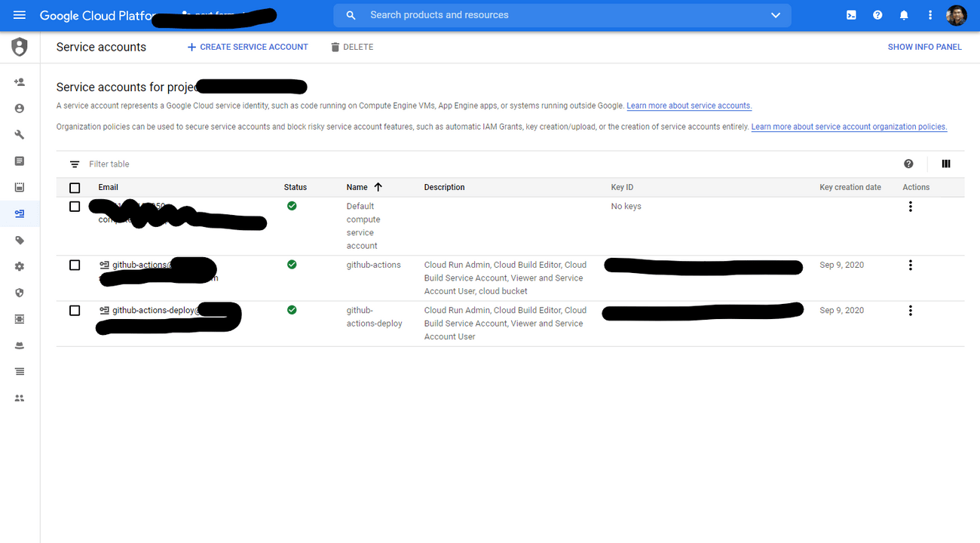
Task: Open the Audit Logs lines icon in sidebar
Action: pyautogui.click(x=20, y=372)
